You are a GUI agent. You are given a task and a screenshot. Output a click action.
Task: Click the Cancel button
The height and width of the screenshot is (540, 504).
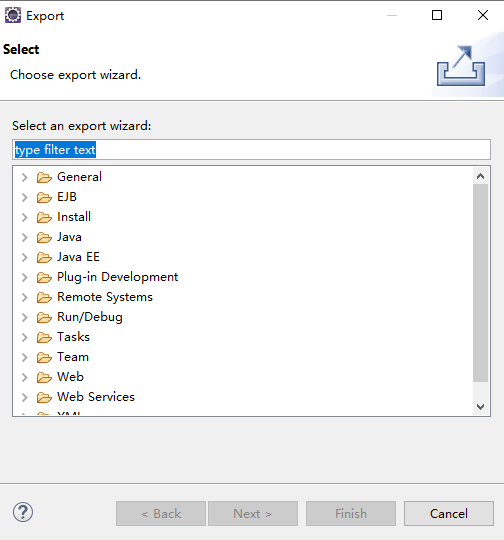coord(449,513)
